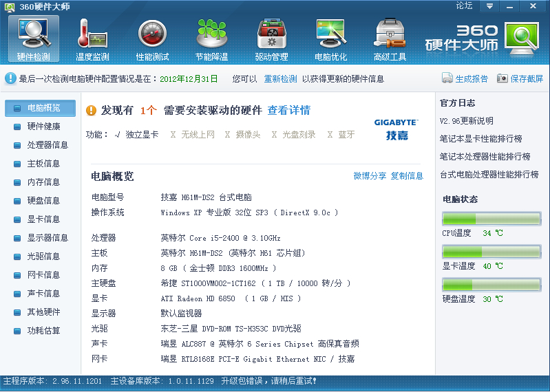The height and width of the screenshot is (392, 550).
Task: Open 高级工具 advanced toolbox
Action: (x=390, y=39)
